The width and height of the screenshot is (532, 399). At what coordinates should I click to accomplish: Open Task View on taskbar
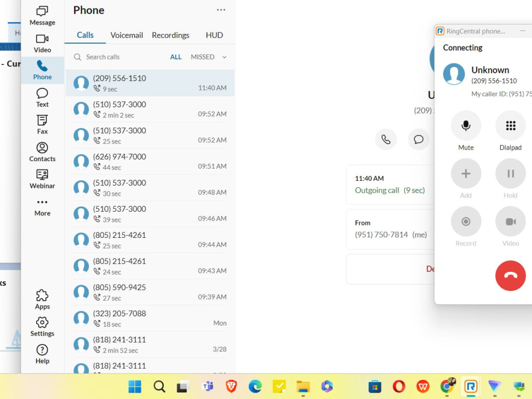(183, 386)
